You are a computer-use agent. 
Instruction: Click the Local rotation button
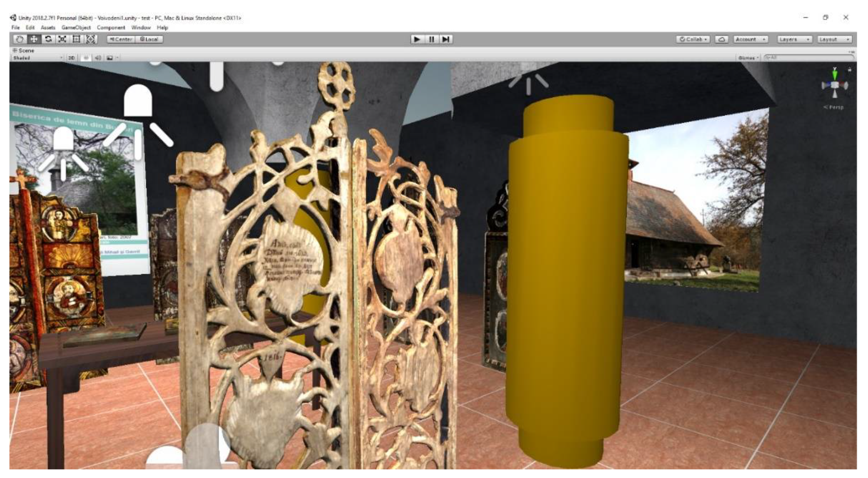tap(149, 39)
